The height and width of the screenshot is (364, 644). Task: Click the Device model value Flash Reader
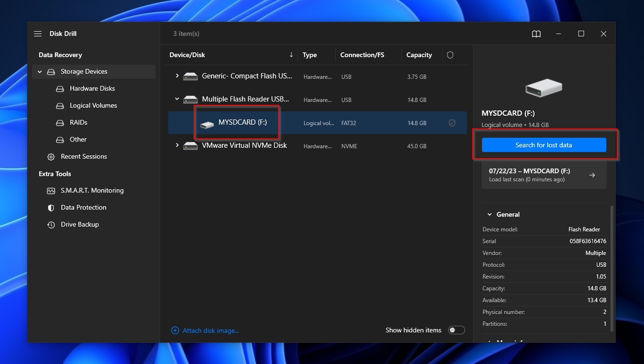(x=584, y=229)
